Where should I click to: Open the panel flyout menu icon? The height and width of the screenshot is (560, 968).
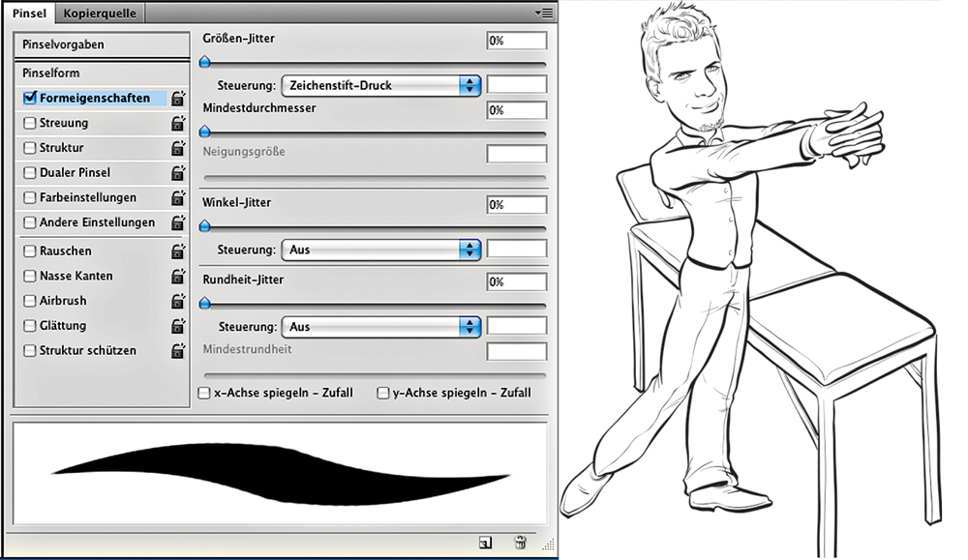[544, 13]
